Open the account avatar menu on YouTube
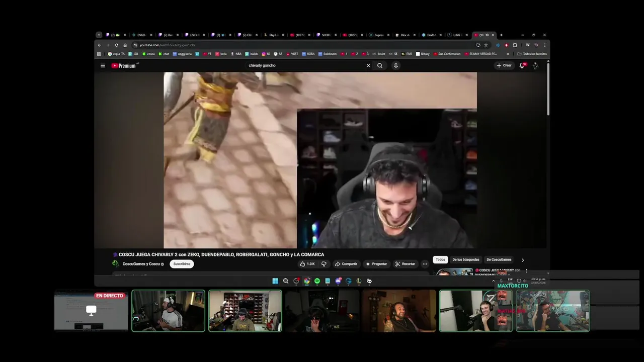The image size is (644, 362). click(x=535, y=65)
